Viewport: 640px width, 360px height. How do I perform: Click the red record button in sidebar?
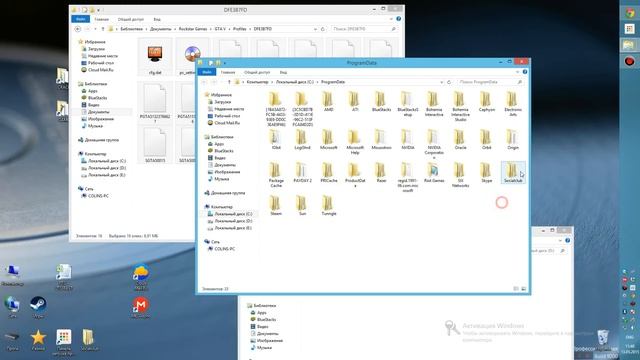tap(630, 62)
